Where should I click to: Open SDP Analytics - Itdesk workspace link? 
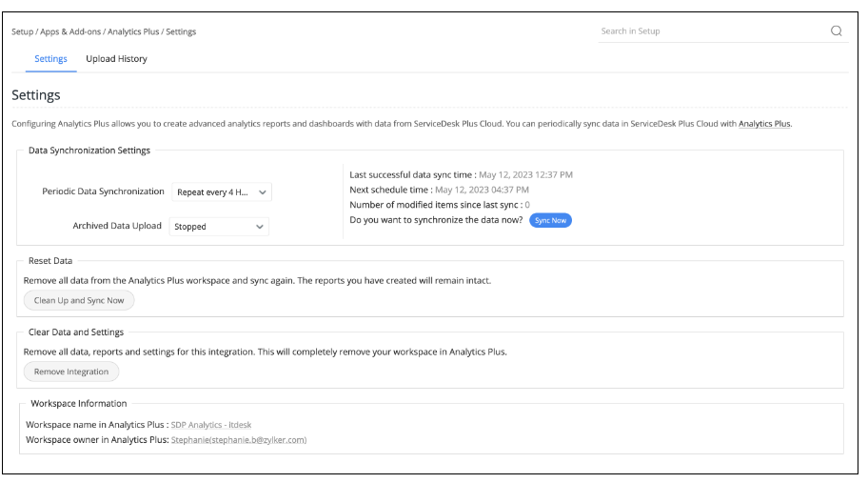(211, 425)
